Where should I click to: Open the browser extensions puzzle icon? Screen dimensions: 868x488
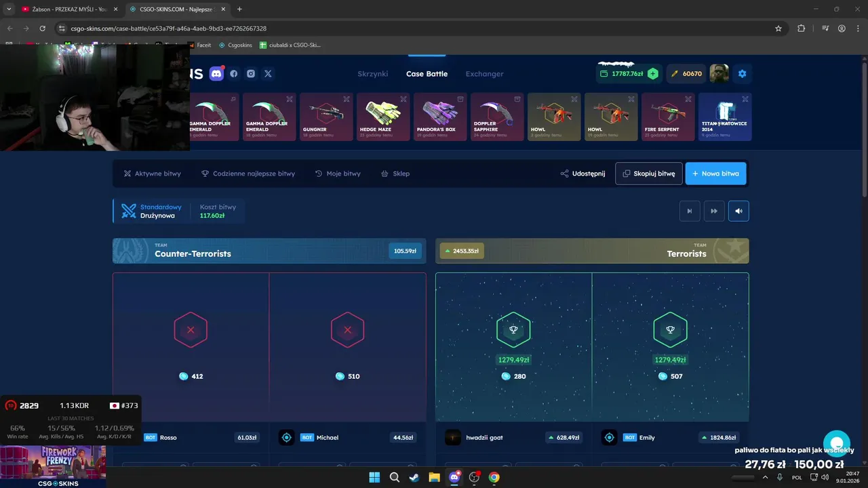pos(802,28)
